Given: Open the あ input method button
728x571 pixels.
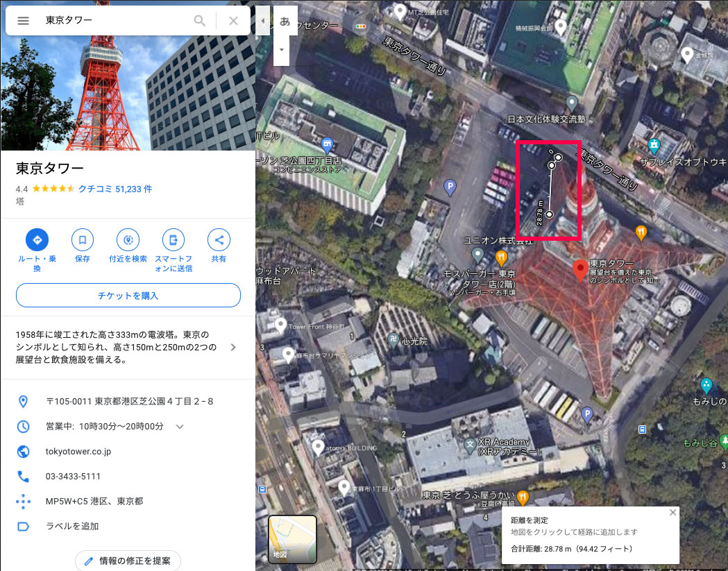Looking at the screenshot, I should (x=285, y=21).
